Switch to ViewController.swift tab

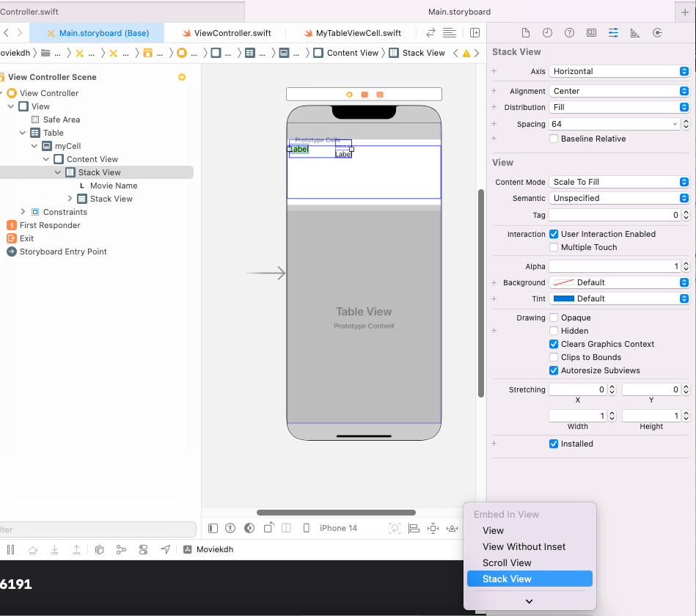[227, 33]
